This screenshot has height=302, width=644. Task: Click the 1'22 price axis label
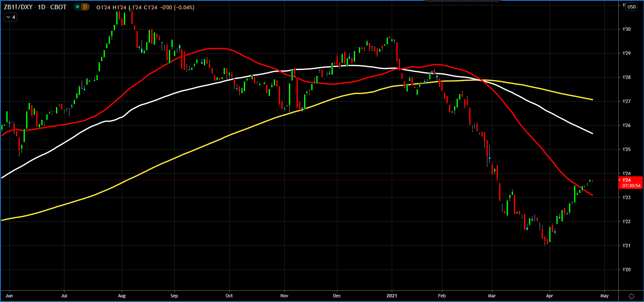click(x=627, y=221)
